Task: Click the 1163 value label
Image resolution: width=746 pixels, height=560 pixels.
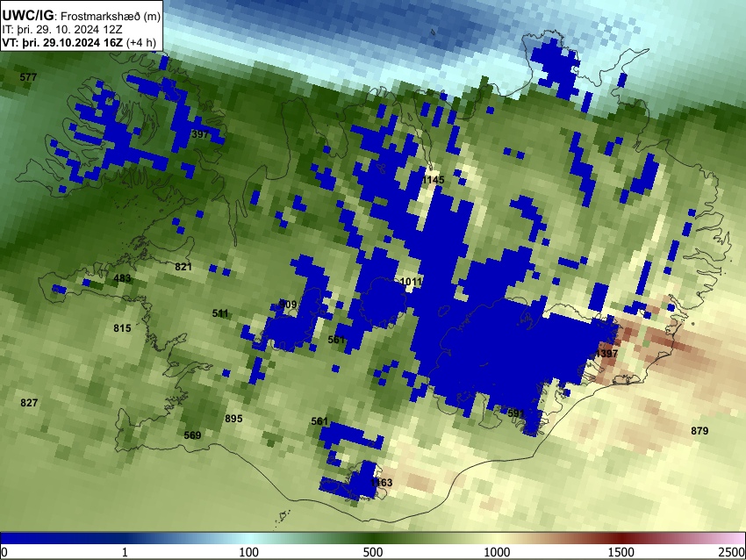Action: (381, 483)
